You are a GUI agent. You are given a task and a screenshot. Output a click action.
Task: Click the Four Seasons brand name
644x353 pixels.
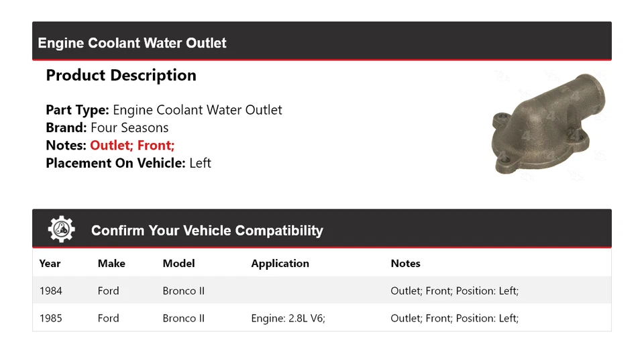[x=129, y=128]
